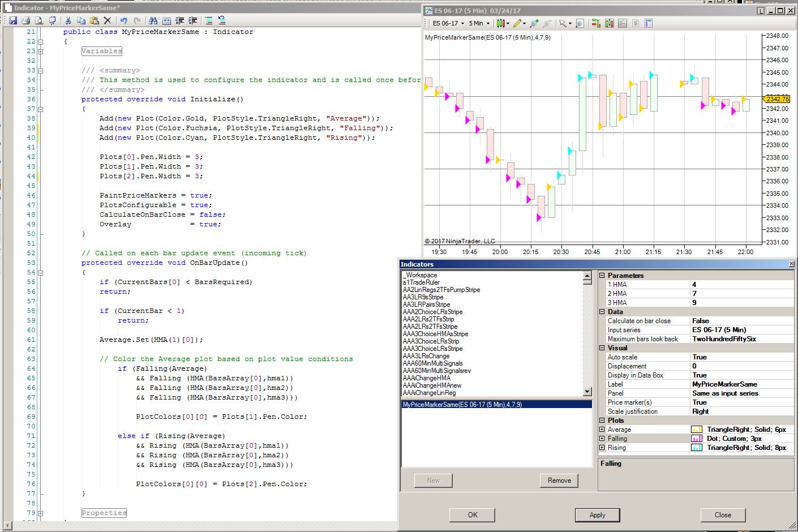Screen dimensions: 798x532
Task: Click the Undo arrow icon
Action: point(123,21)
